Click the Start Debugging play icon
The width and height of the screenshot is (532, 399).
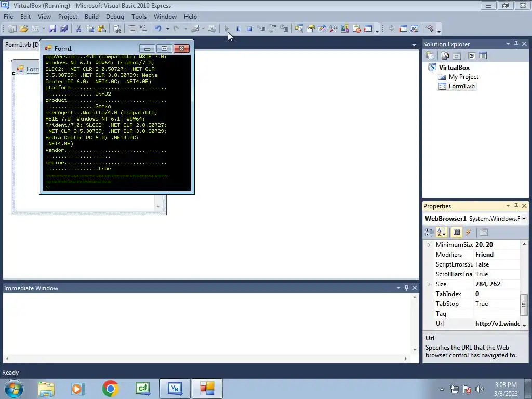point(227,29)
